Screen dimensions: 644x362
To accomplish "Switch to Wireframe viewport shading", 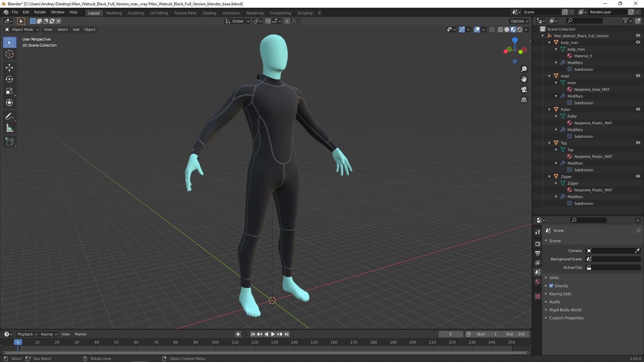I will tap(500, 29).
